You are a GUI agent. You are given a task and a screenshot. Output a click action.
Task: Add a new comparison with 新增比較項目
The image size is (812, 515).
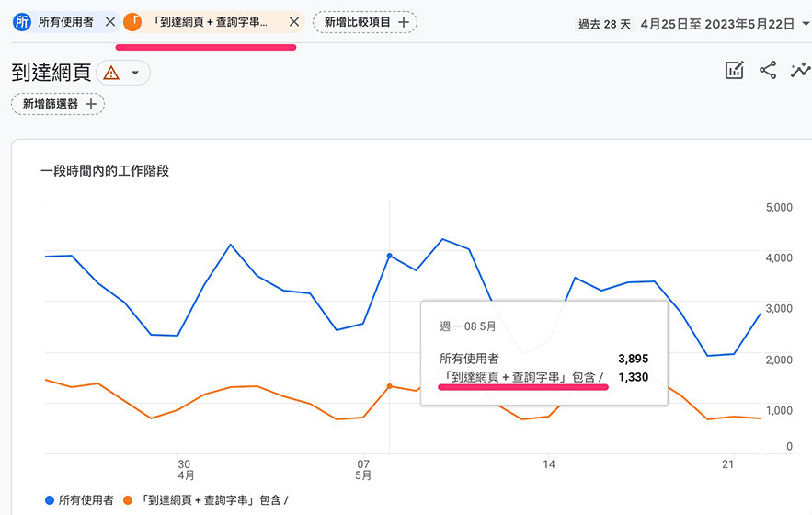click(x=365, y=22)
